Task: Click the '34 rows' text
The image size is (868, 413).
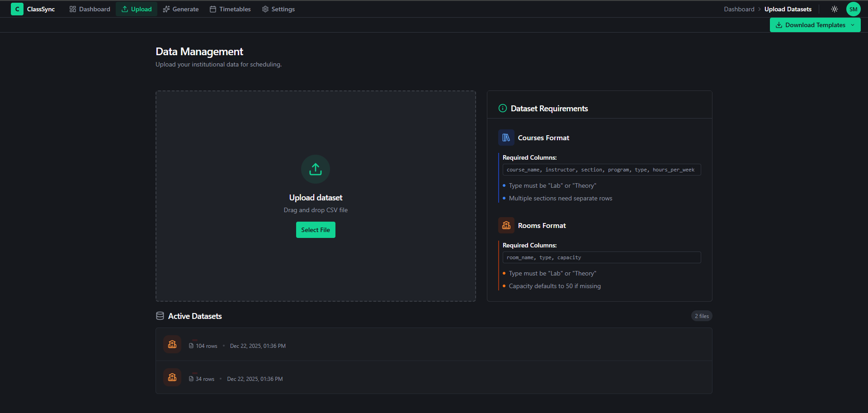Action: pyautogui.click(x=205, y=379)
